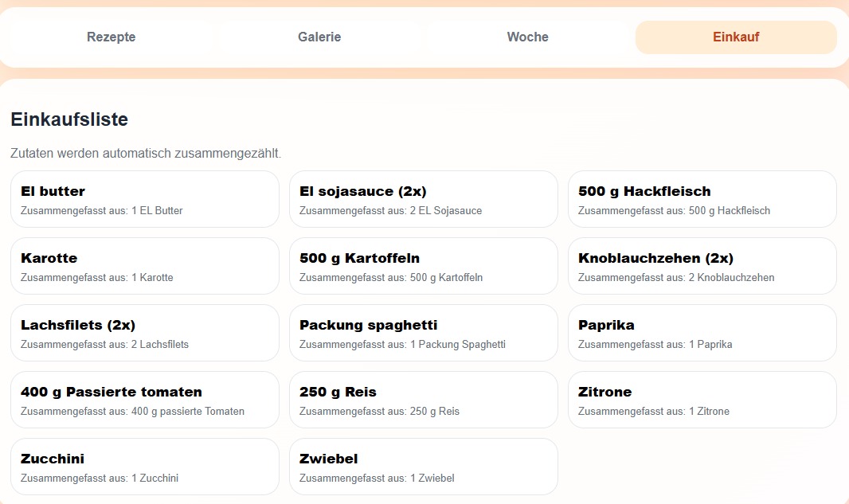Select the Zwiebel item
The height and width of the screenshot is (504, 849).
click(x=423, y=467)
